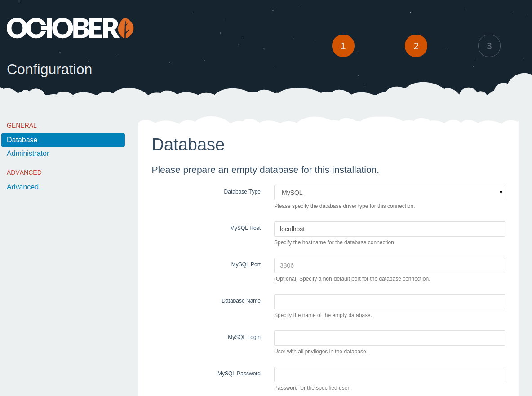This screenshot has height=396, width=532.
Task: Focus the MySQL Host field
Action: (390, 229)
